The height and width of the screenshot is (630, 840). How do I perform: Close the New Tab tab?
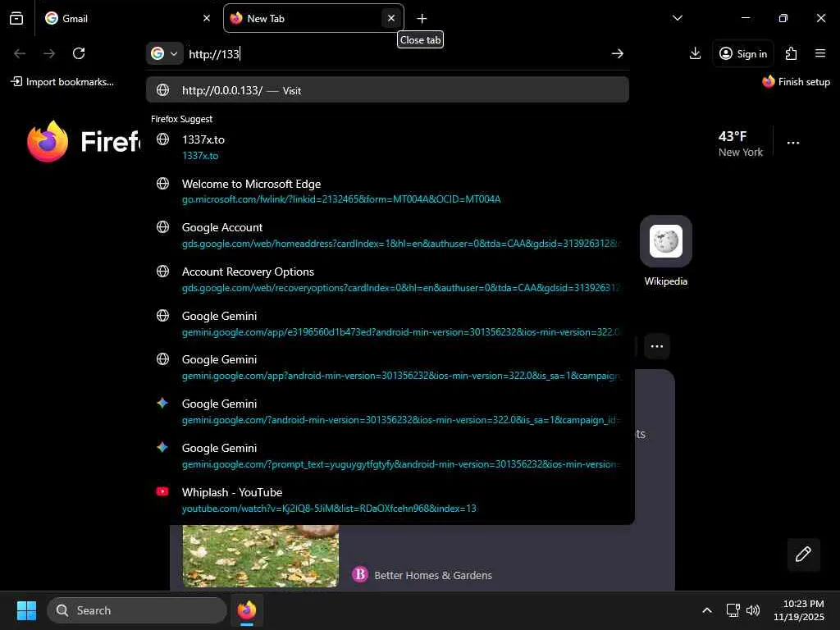[391, 18]
